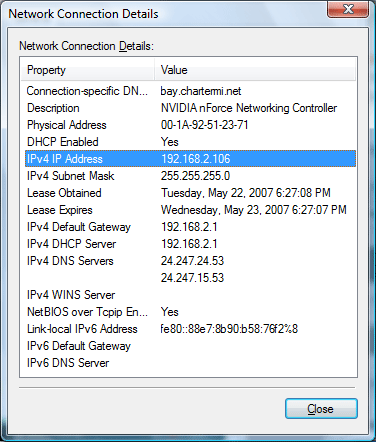Select the IPv4 DHCP Server row
376x442 pixels.
[190, 244]
